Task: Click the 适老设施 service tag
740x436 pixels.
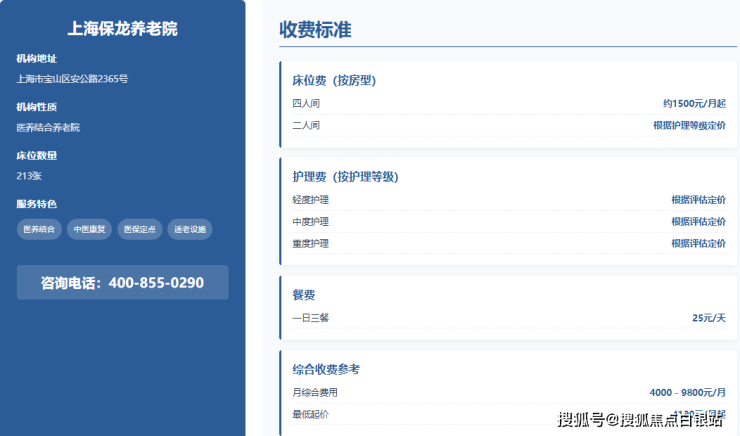Action: [x=190, y=229]
